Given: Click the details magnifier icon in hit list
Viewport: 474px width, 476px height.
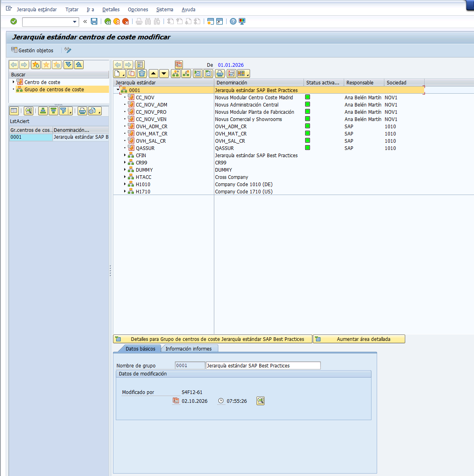Looking at the screenshot, I should (29, 111).
